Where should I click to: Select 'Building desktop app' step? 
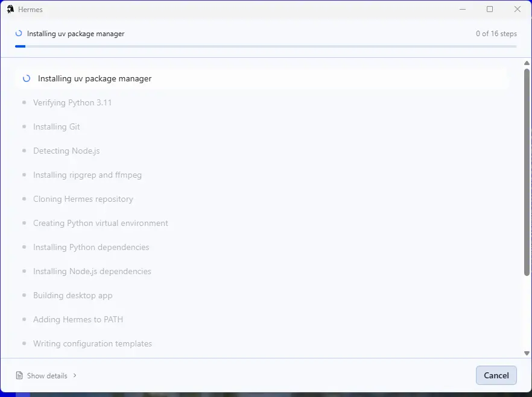click(x=72, y=295)
